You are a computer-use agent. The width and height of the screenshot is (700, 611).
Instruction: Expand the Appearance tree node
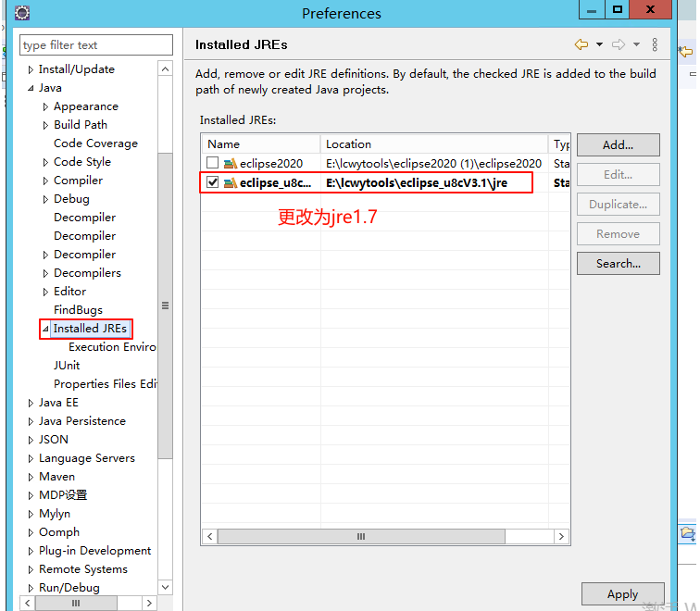45,106
